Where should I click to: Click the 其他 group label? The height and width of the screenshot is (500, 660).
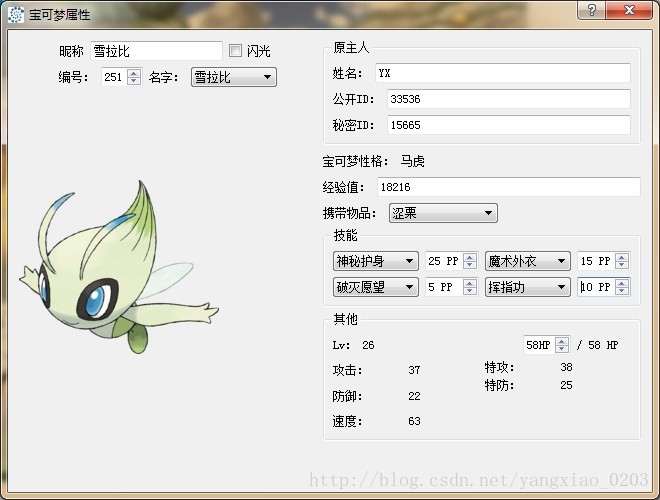coord(345,319)
